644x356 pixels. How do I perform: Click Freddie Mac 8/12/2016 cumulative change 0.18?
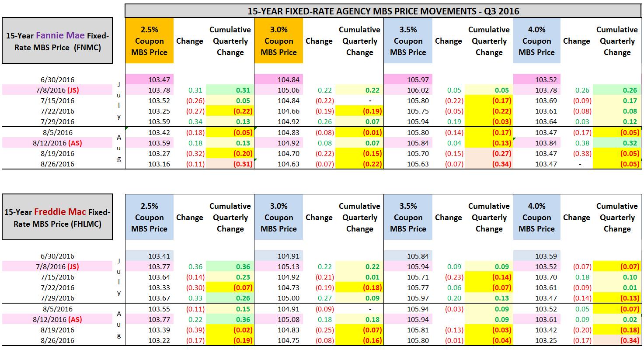(x=359, y=319)
